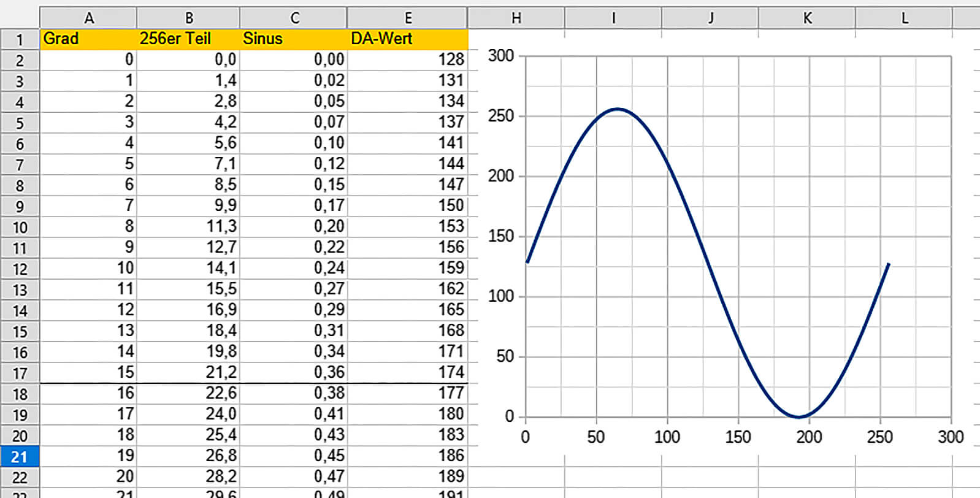980x498 pixels.
Task: Select column E header
Action: click(x=407, y=18)
